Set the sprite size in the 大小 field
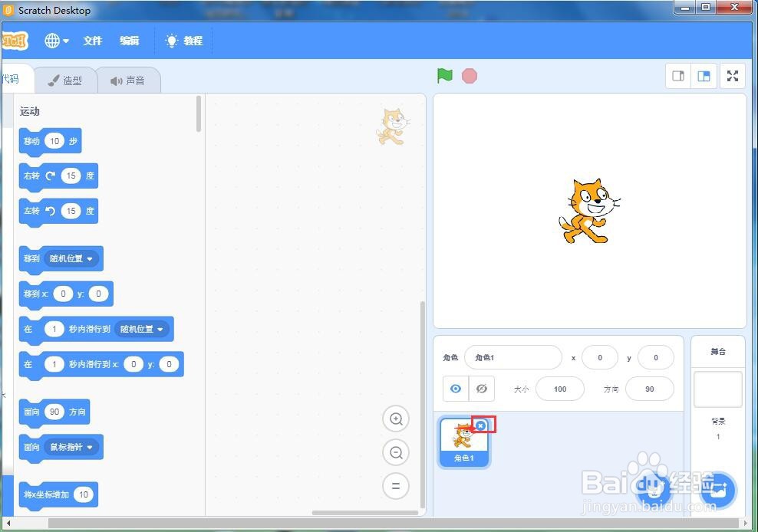This screenshot has height=532, width=758. point(559,389)
